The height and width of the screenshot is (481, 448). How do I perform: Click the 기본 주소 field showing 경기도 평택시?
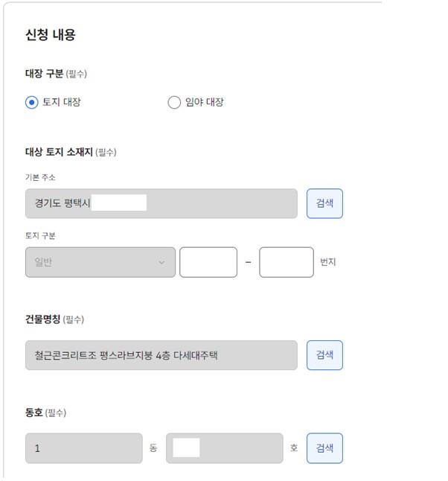[x=161, y=203]
